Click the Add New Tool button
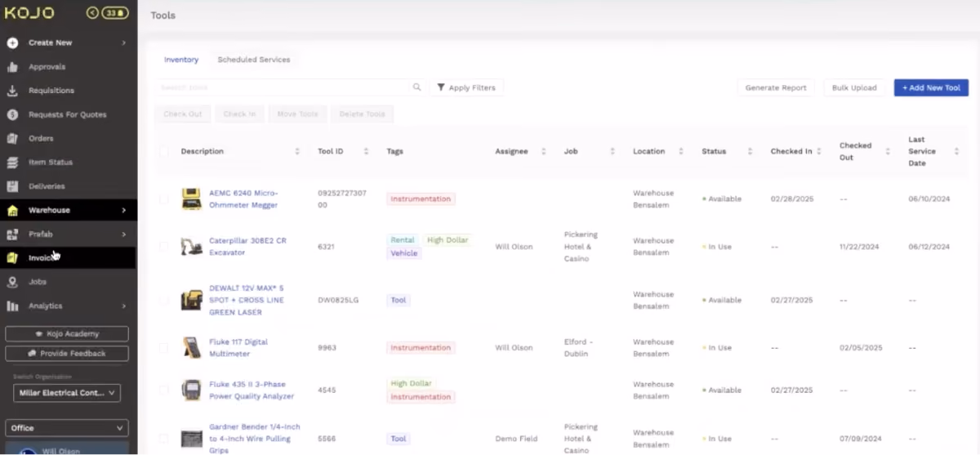 tap(931, 87)
